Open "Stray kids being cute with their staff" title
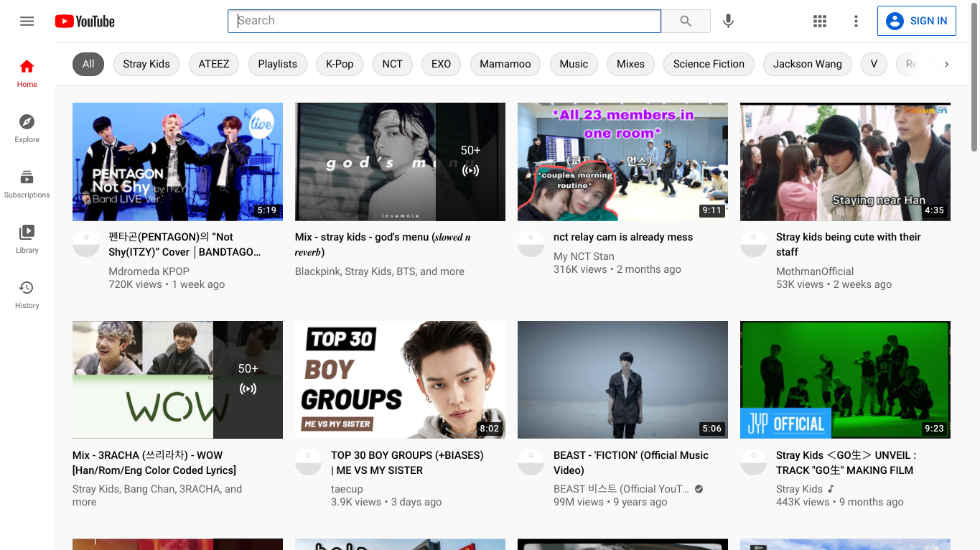Screen dimensions: 980x550 (x=849, y=244)
